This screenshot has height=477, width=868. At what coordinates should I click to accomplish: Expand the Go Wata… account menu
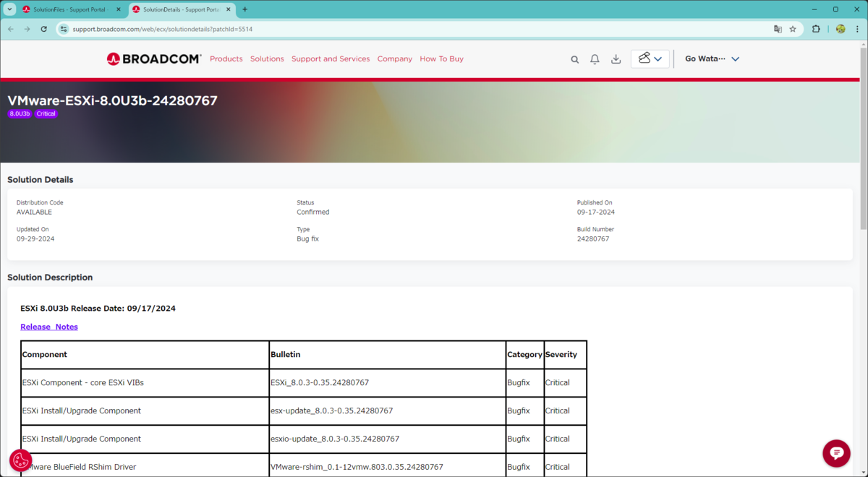pyautogui.click(x=712, y=59)
